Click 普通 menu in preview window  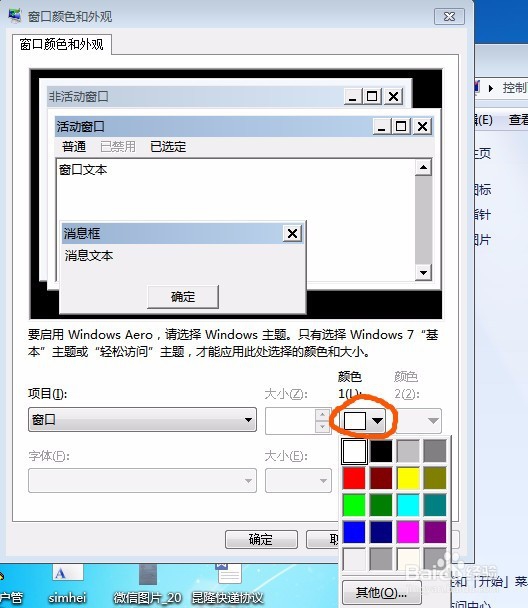[74, 147]
